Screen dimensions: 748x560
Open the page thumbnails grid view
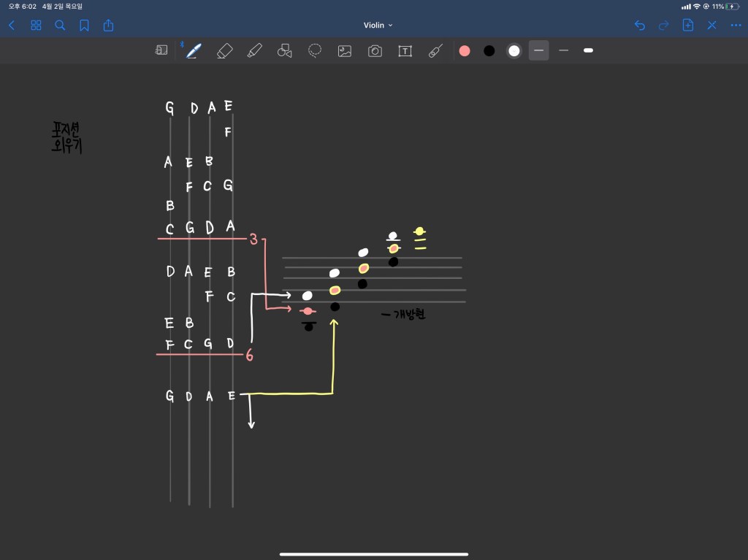(36, 26)
